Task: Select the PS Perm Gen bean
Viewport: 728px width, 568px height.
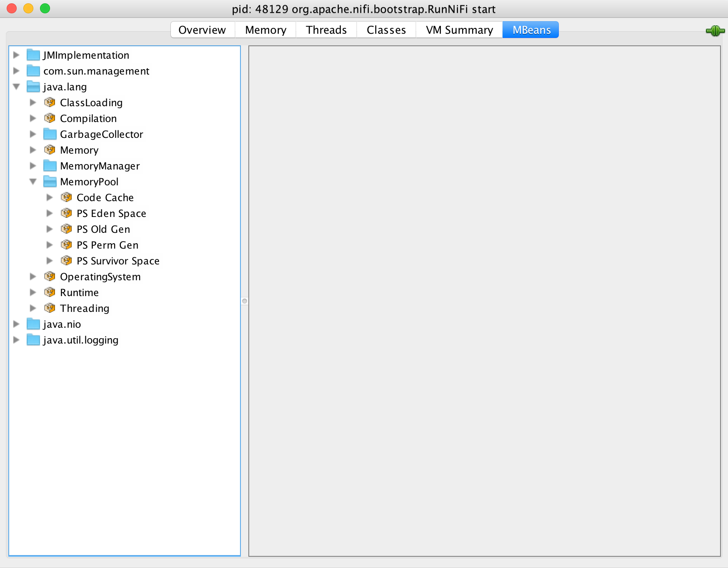Action: [107, 245]
